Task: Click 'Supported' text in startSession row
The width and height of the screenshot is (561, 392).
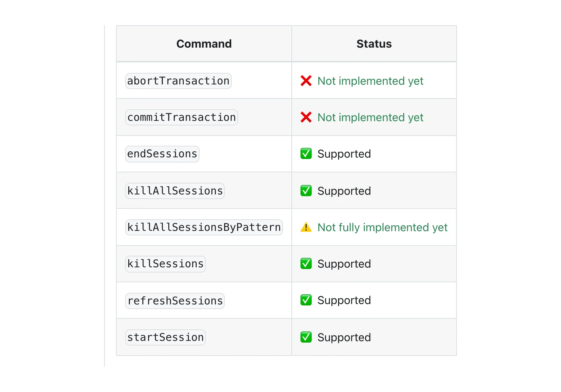Action: [344, 338]
